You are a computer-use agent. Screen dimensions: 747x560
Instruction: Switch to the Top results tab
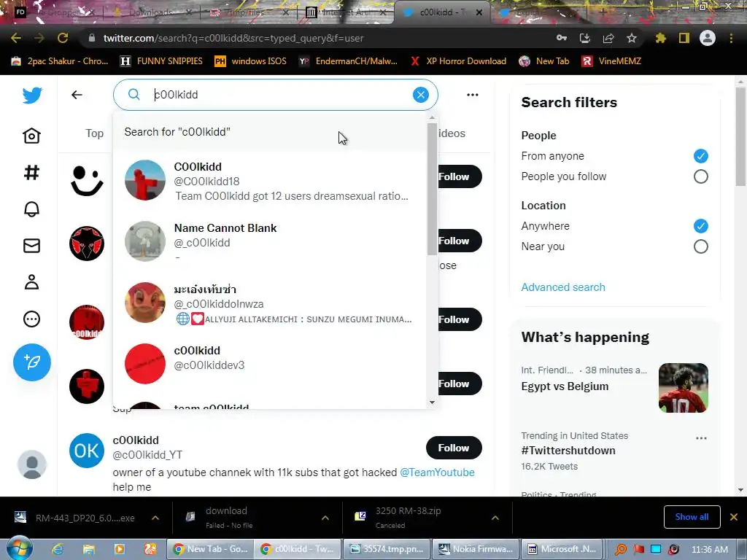(94, 134)
